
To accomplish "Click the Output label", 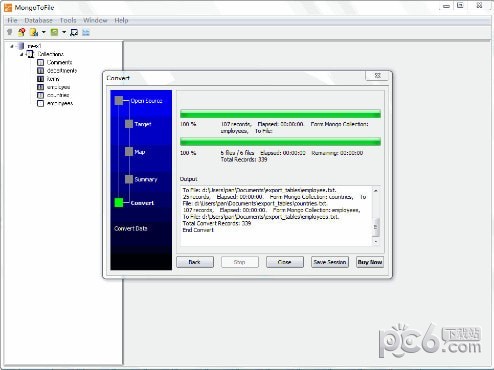I will (189, 179).
